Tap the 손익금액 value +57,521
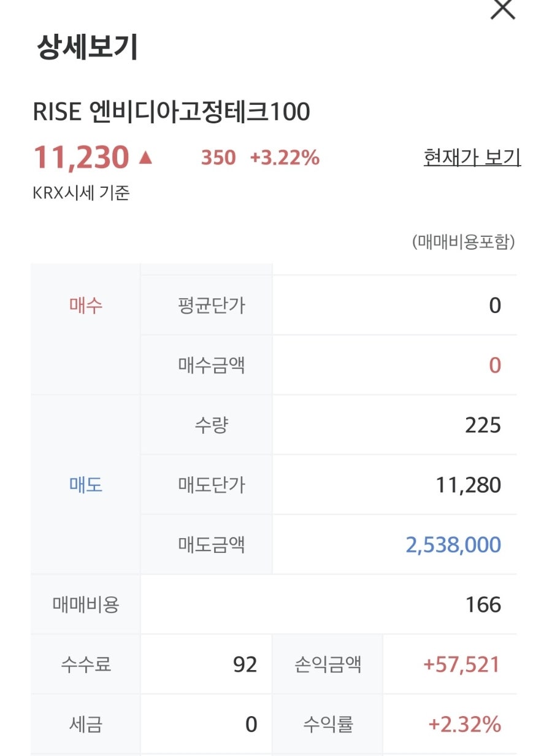 (462, 665)
